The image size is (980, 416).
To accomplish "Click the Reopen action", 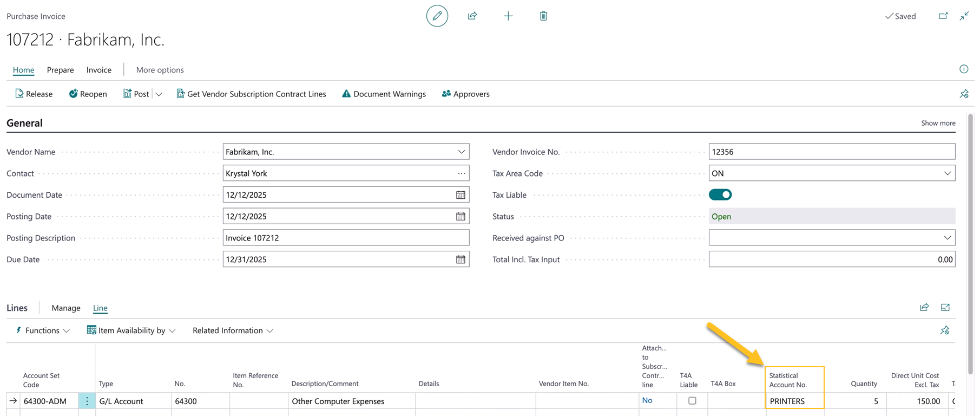I will 88,94.
